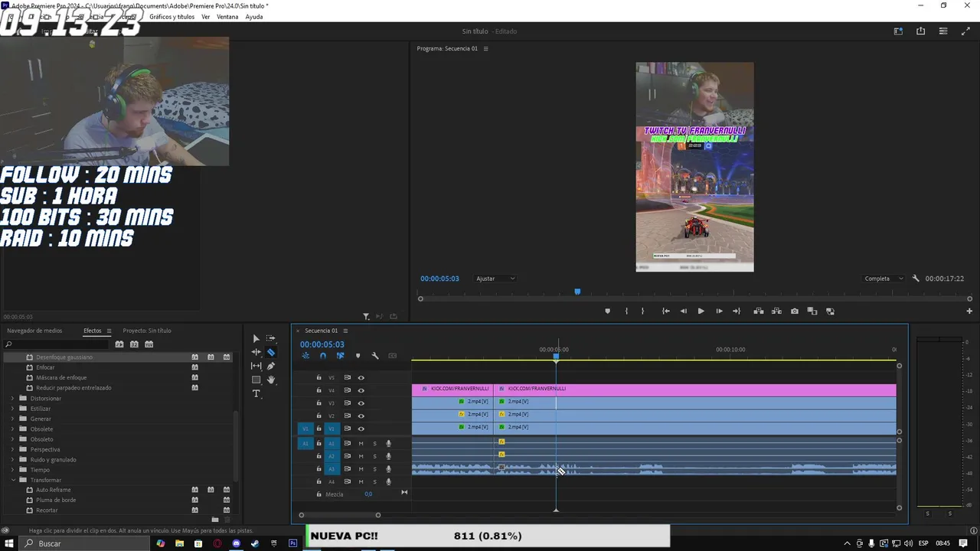The image size is (980, 551).
Task: Open the Secuencia 01 timeline panel menu
Action: point(345,331)
